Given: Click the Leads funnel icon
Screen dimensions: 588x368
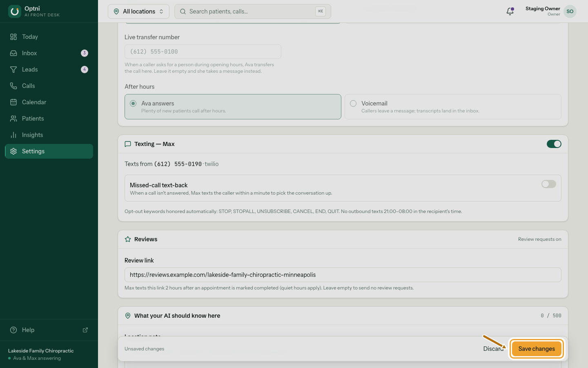Looking at the screenshot, I should coord(13,70).
